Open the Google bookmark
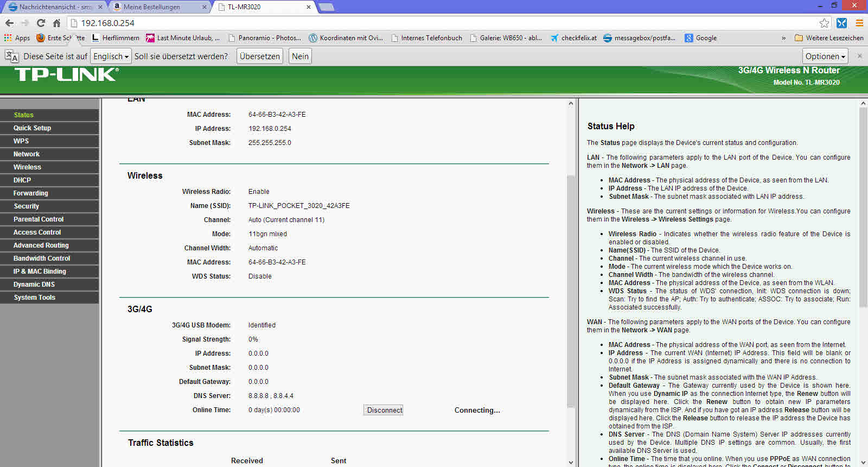868x467 pixels. (700, 38)
